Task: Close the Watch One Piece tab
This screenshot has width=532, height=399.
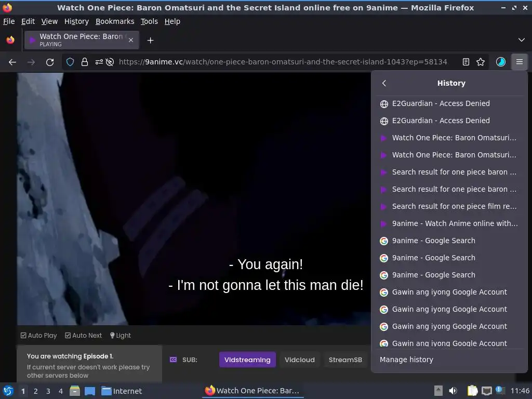Action: coord(131,40)
